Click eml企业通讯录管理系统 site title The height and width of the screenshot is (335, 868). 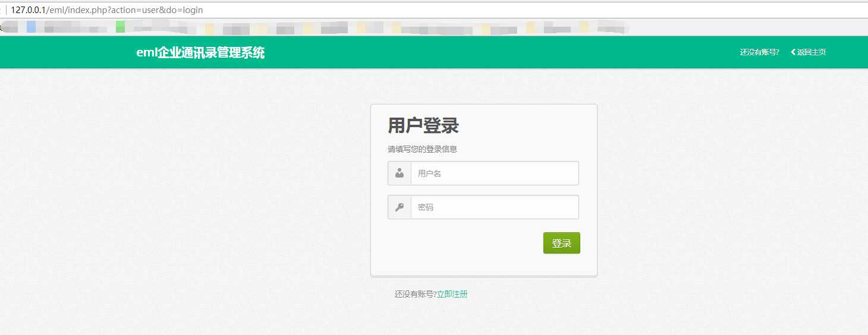[200, 53]
